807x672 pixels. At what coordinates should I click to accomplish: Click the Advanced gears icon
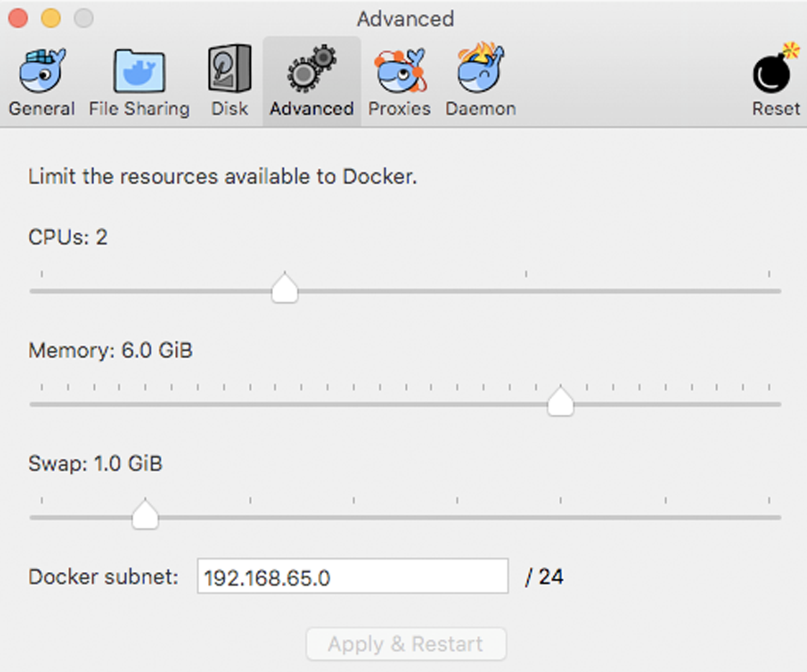pos(311,69)
